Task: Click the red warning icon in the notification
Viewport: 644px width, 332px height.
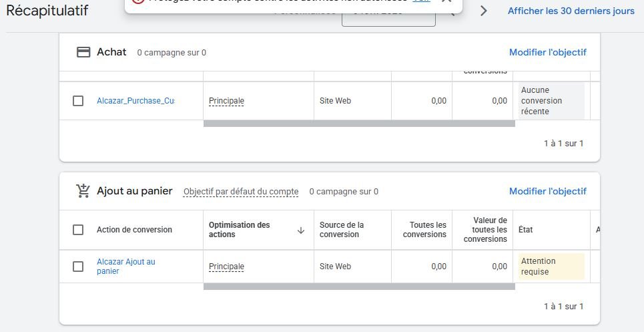Action: pos(138,2)
